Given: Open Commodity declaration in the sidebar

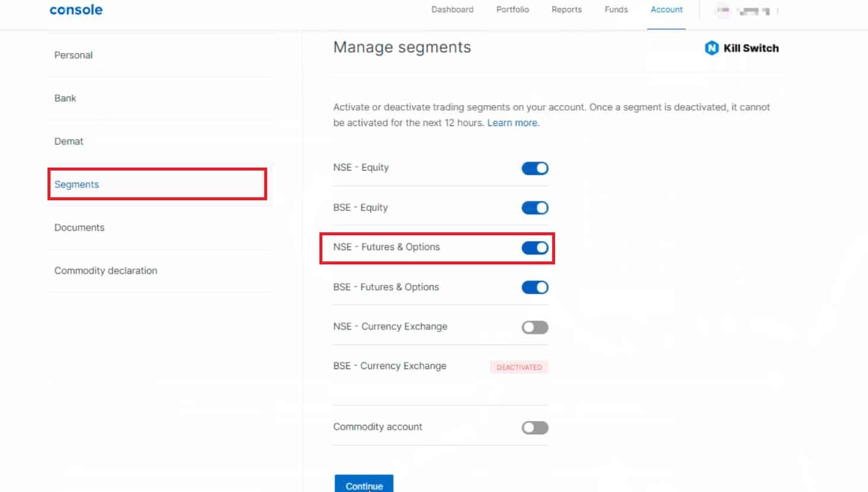Looking at the screenshot, I should [x=160, y=271].
